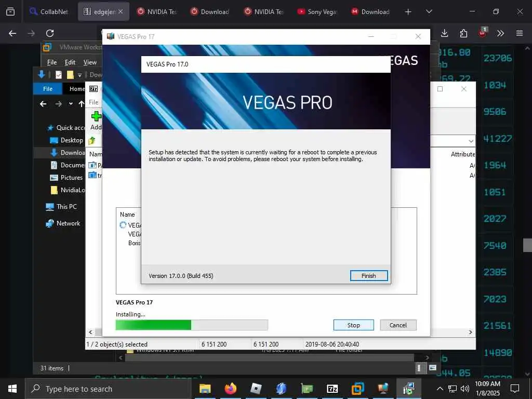Select Quick access in Explorer sidebar
This screenshot has width=532, height=399.
66,128
